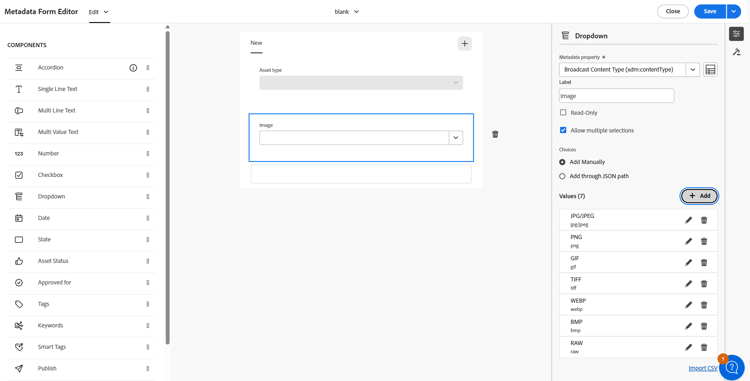Edit the TIFF value
The height and width of the screenshot is (381, 750).
[x=688, y=284]
